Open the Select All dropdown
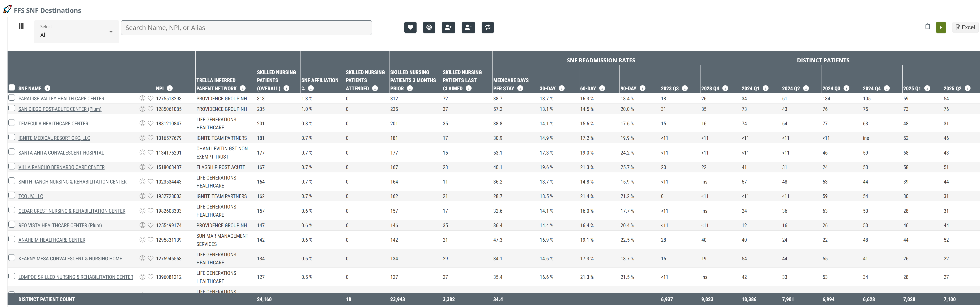The width and height of the screenshot is (980, 307). [76, 31]
